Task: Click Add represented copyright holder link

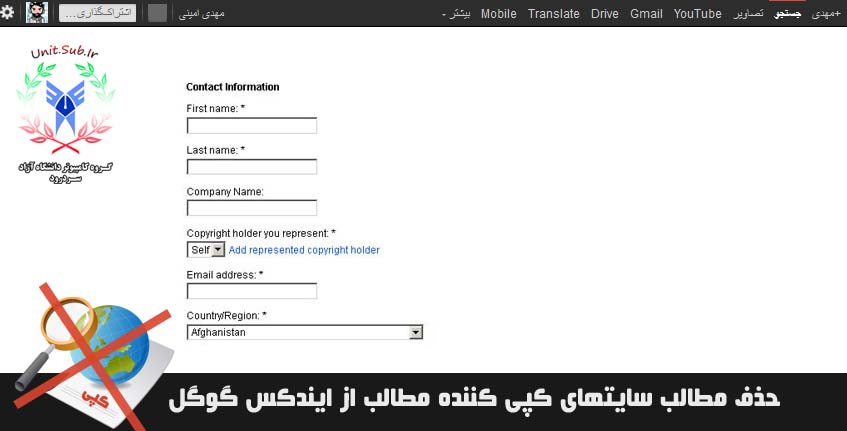Action: (304, 250)
